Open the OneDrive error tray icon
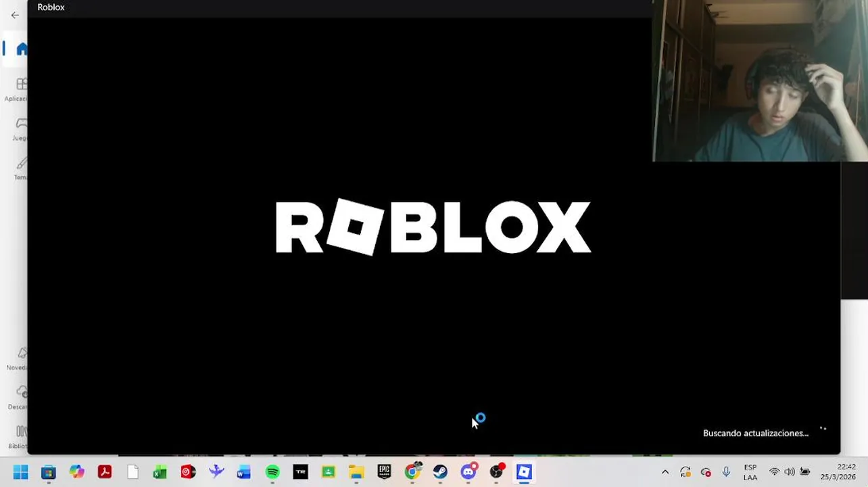Screen dimensions: 868x487 coord(706,472)
